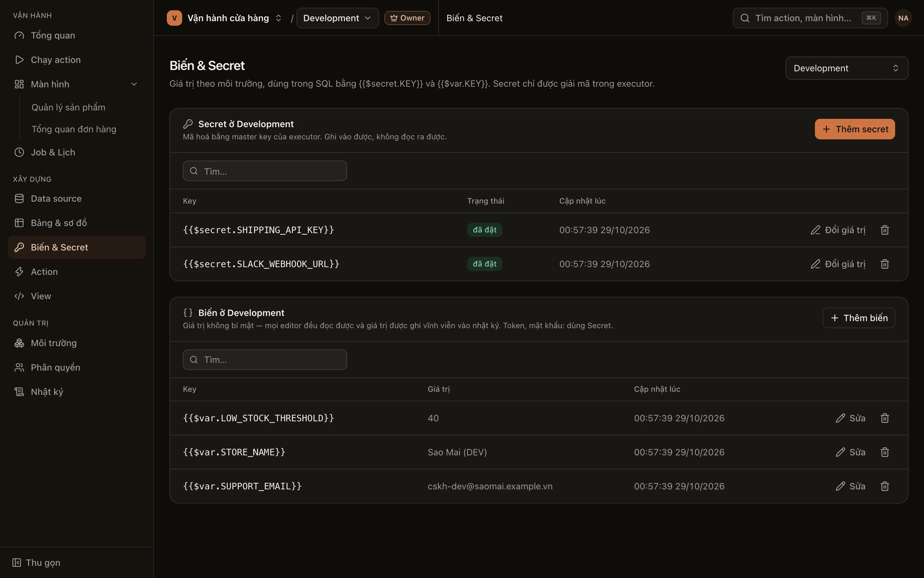This screenshot has height=578, width=924.
Task: Select Biến & Secret in sidebar
Action: [76, 247]
